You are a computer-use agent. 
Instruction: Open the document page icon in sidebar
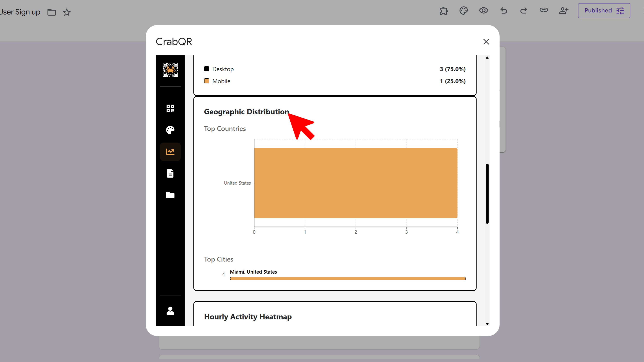point(170,173)
